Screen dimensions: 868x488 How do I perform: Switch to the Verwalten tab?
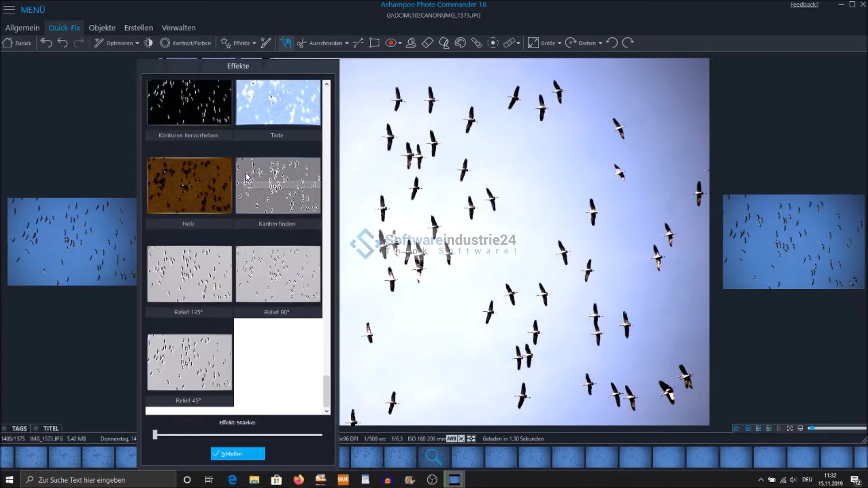click(179, 28)
